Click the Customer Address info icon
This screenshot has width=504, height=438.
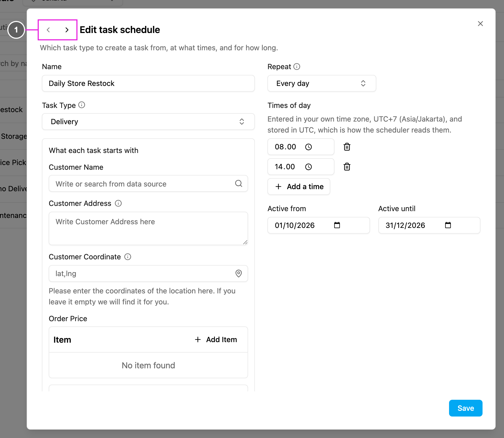pyautogui.click(x=118, y=203)
